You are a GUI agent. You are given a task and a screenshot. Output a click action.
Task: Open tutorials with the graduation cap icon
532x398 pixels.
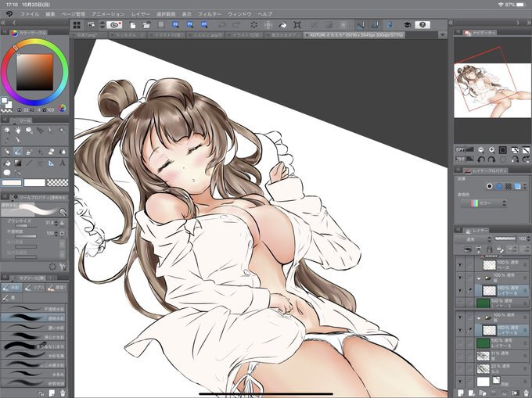tap(407, 25)
